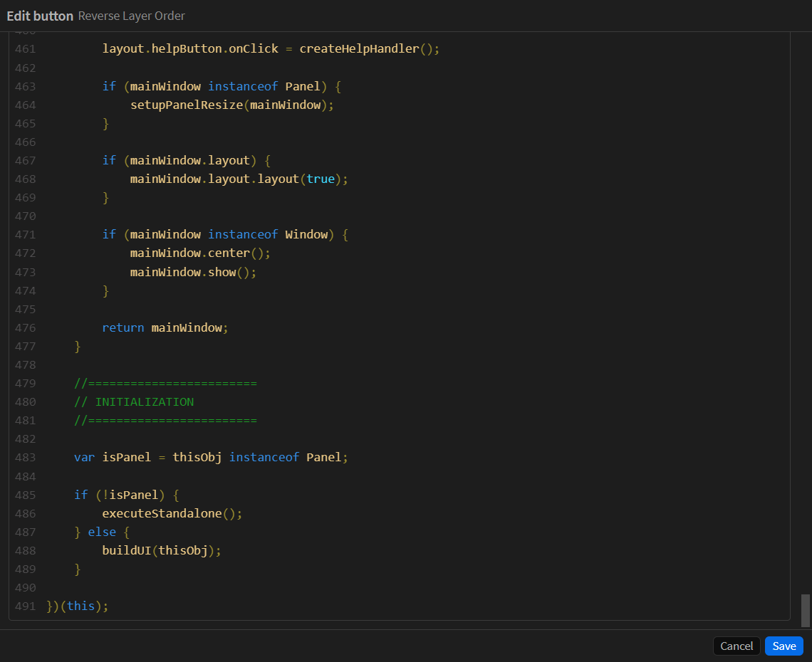
Task: Click the Cancel button
Action: point(736,646)
